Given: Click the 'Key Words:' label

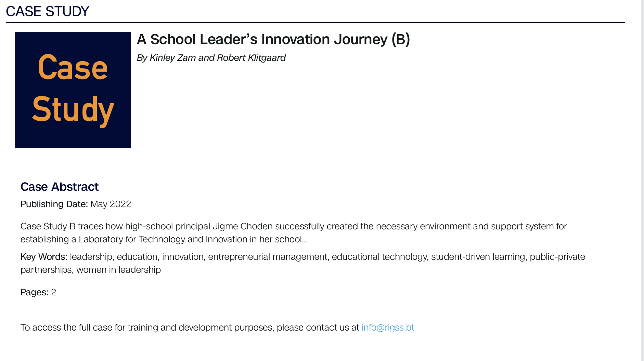Looking at the screenshot, I should tap(44, 257).
